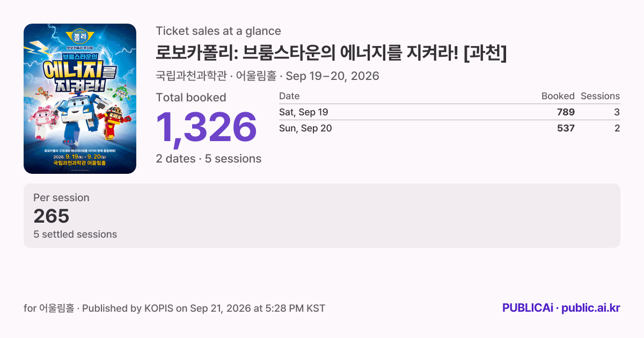Select the Sun, Sep 20 row

point(450,128)
